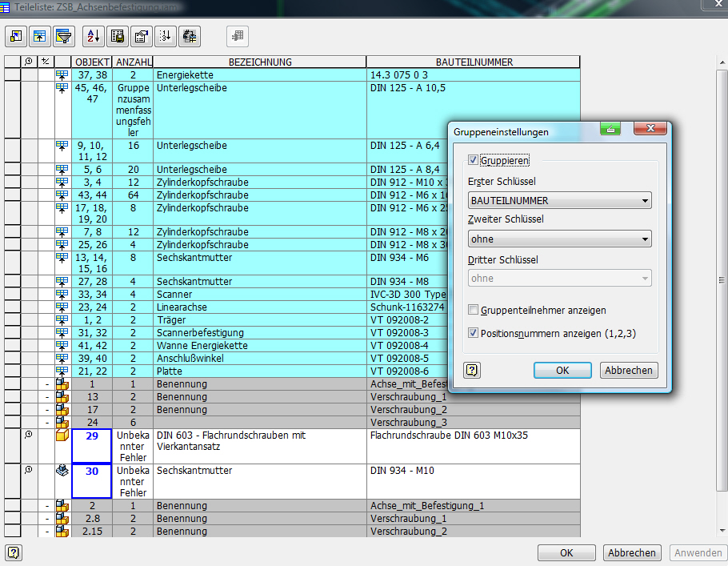Click the Anschlußwinkel designation cell
The image size is (728, 566).
[259, 359]
